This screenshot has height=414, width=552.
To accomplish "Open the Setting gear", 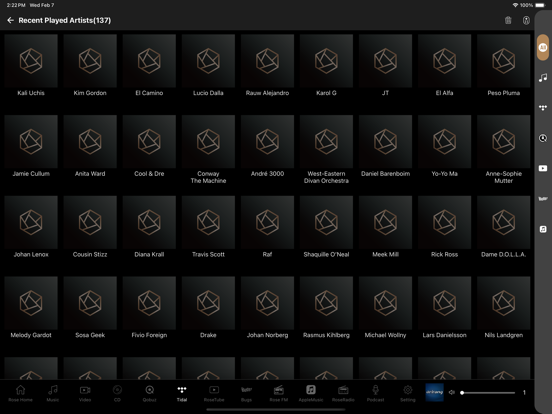I will 408,393.
